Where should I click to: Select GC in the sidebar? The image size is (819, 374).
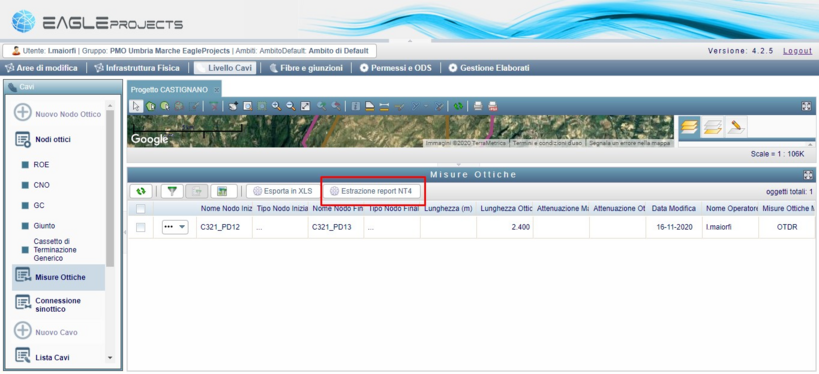[33, 205]
